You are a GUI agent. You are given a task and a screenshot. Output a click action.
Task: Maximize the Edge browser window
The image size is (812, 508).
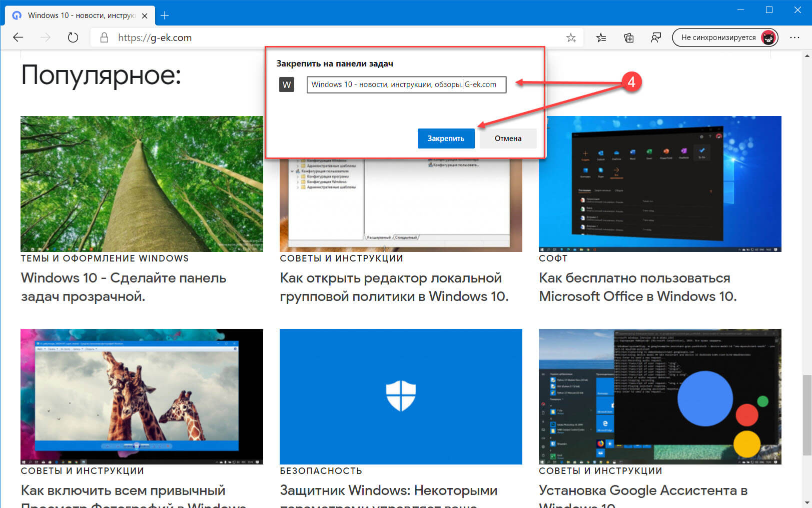769,10
